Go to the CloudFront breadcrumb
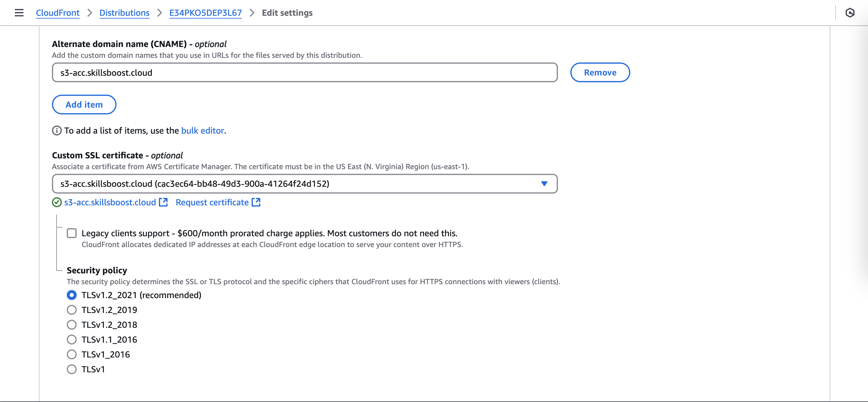The image size is (868, 402). [57, 13]
